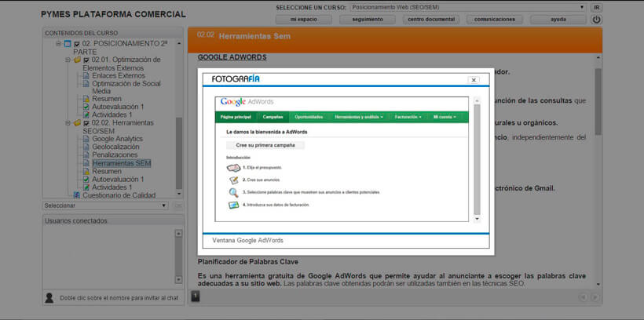Click the Resumen icon under 02.02 unit
Image resolution: width=644 pixels, height=320 pixels.
(x=86, y=171)
